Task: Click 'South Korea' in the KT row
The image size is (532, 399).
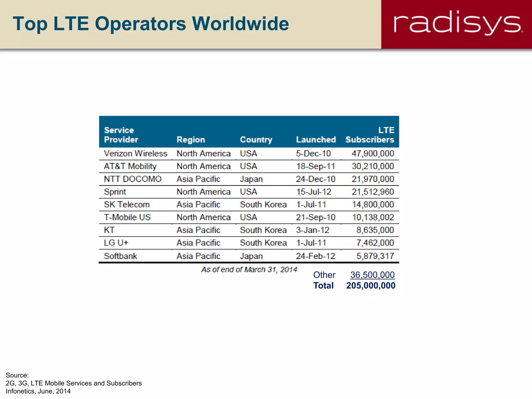Action: (263, 230)
